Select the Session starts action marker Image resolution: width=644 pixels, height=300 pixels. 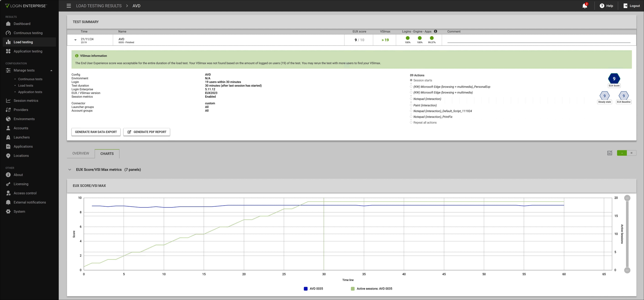[411, 80]
